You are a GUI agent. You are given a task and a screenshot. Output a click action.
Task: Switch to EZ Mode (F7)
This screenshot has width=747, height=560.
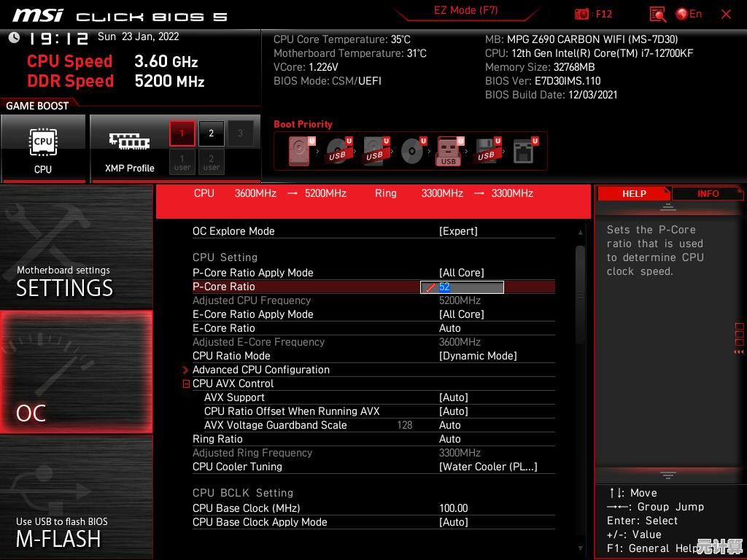[465, 10]
